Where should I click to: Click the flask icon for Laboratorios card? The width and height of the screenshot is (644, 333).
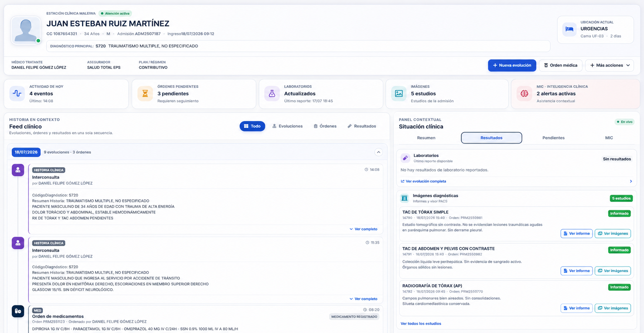(x=272, y=93)
